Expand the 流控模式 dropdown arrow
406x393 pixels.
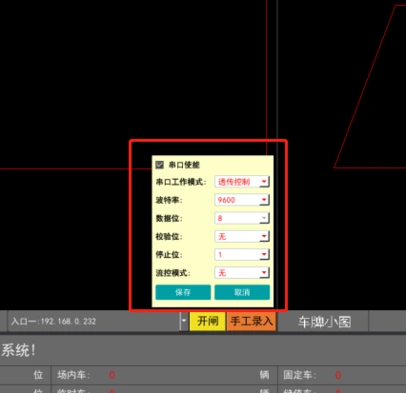(x=264, y=273)
